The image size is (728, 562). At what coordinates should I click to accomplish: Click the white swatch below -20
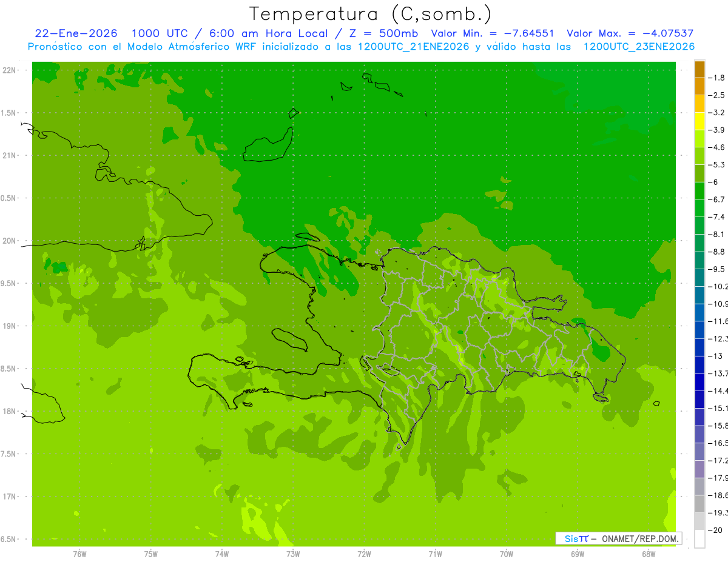pos(699,539)
